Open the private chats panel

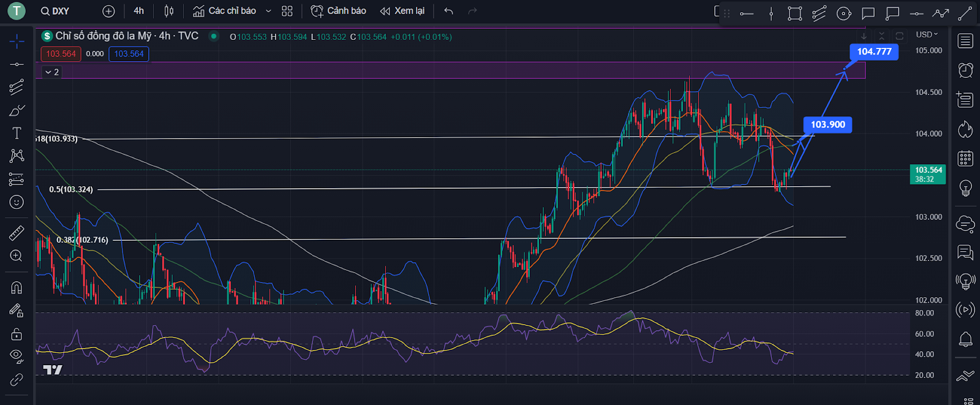click(x=965, y=252)
